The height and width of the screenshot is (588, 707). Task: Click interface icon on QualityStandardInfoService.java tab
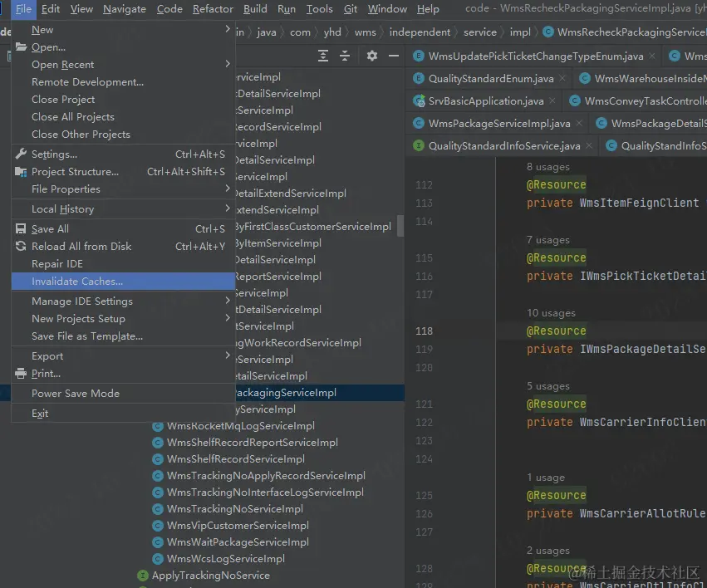click(x=419, y=145)
